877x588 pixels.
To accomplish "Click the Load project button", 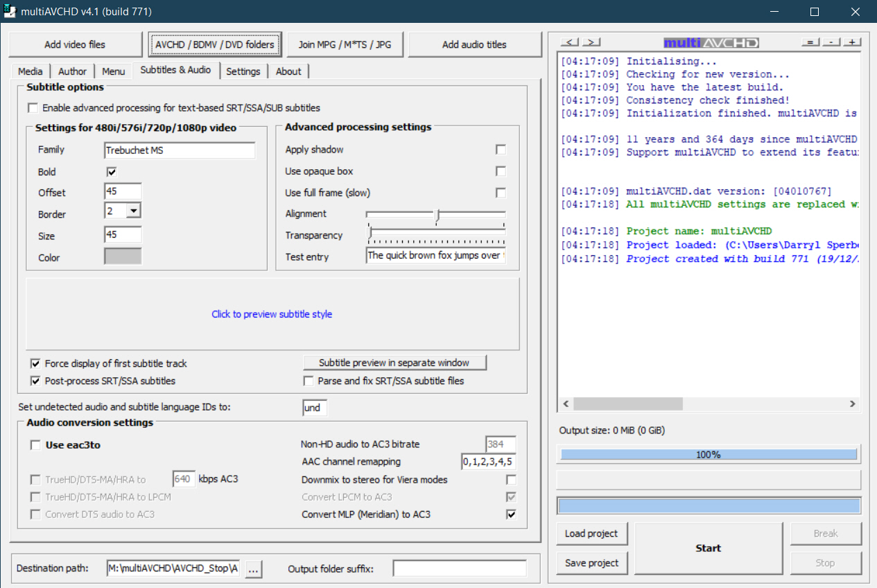I will pos(592,534).
